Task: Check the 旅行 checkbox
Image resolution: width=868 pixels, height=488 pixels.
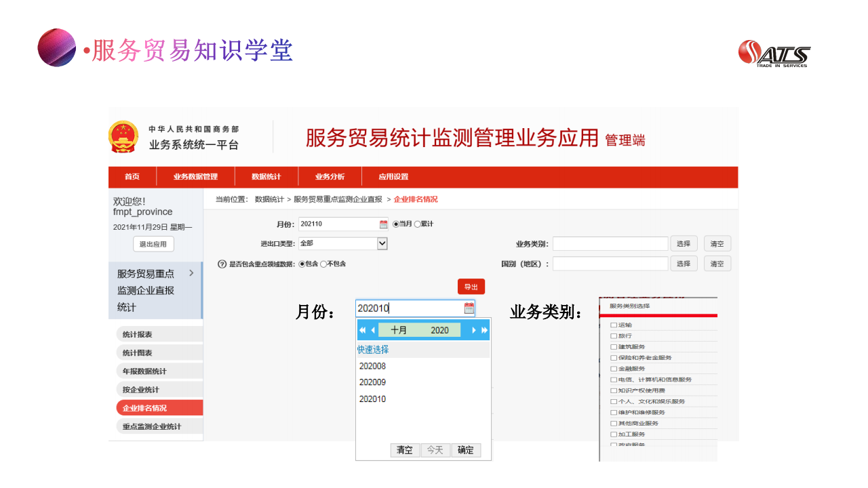Action: click(x=614, y=336)
